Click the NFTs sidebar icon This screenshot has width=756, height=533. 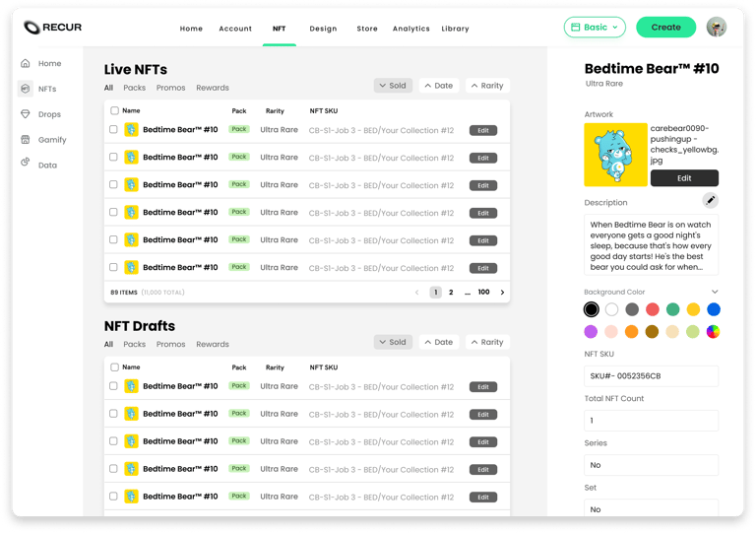[x=26, y=89]
